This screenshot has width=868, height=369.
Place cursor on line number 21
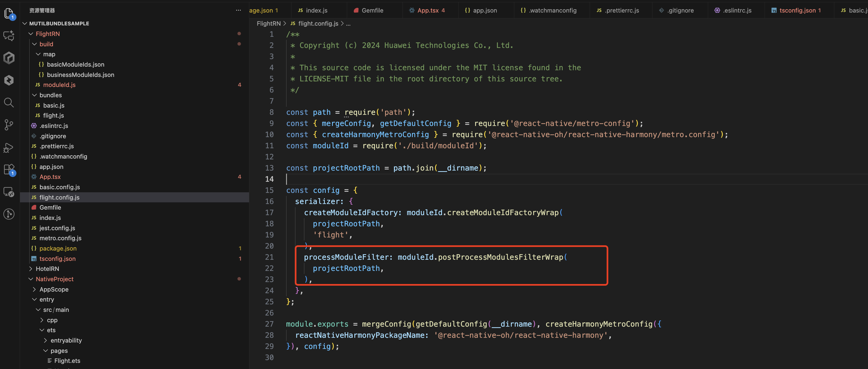269,257
